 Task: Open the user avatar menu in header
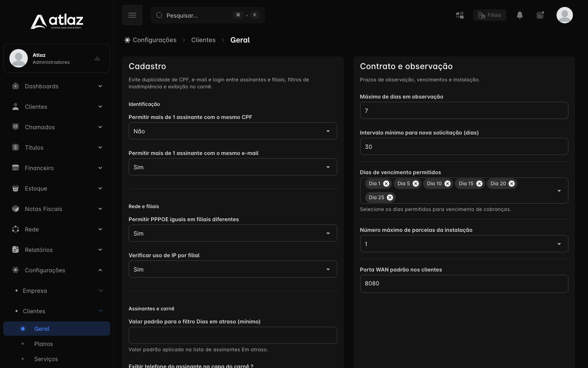pyautogui.click(x=565, y=15)
